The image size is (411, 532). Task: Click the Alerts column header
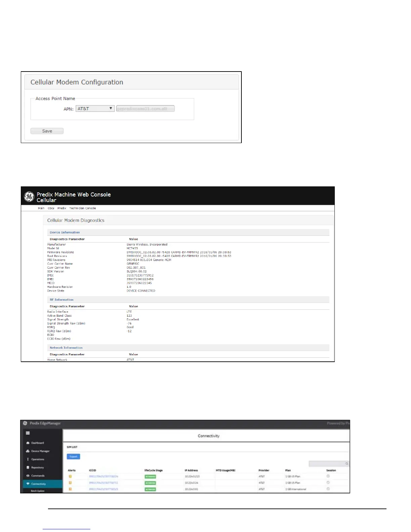click(x=72, y=470)
